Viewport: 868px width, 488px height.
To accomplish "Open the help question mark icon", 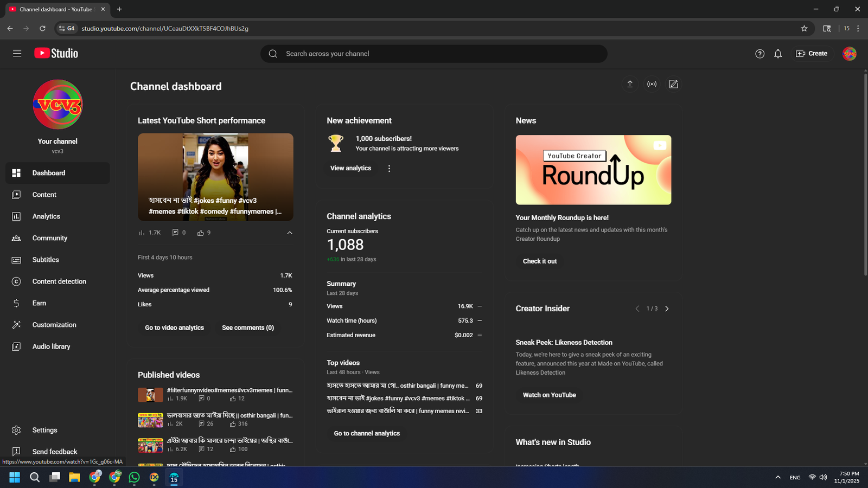I will (x=759, y=54).
